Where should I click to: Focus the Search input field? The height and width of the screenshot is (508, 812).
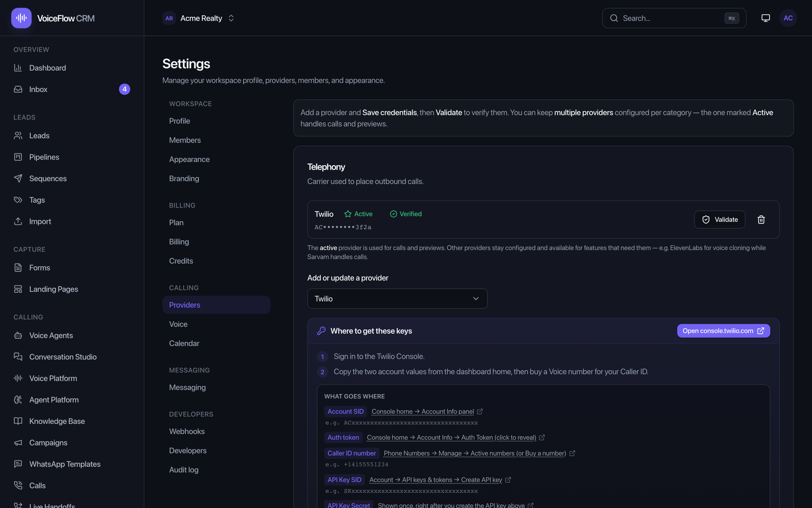(674, 18)
